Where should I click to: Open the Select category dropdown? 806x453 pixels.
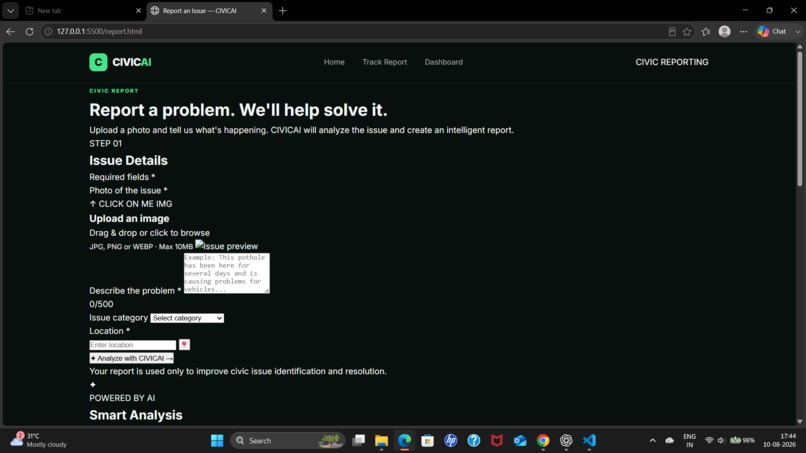click(x=187, y=318)
